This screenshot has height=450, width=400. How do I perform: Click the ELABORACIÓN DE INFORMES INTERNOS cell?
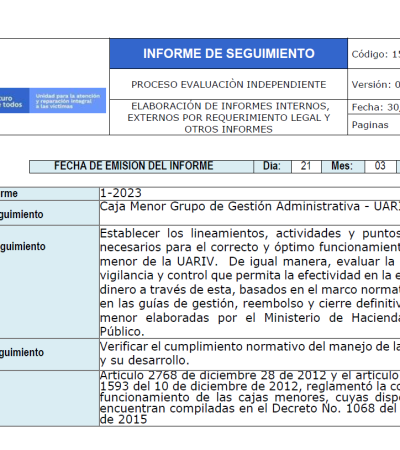pos(229,117)
